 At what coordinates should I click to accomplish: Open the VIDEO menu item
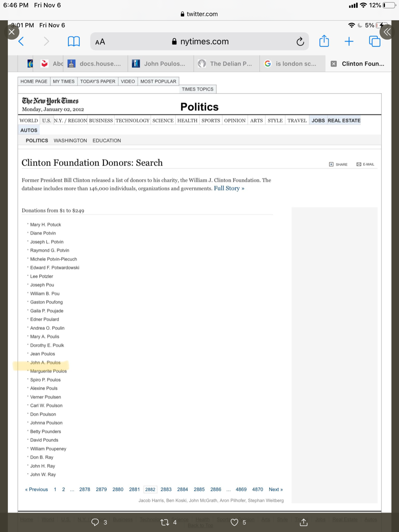click(128, 81)
